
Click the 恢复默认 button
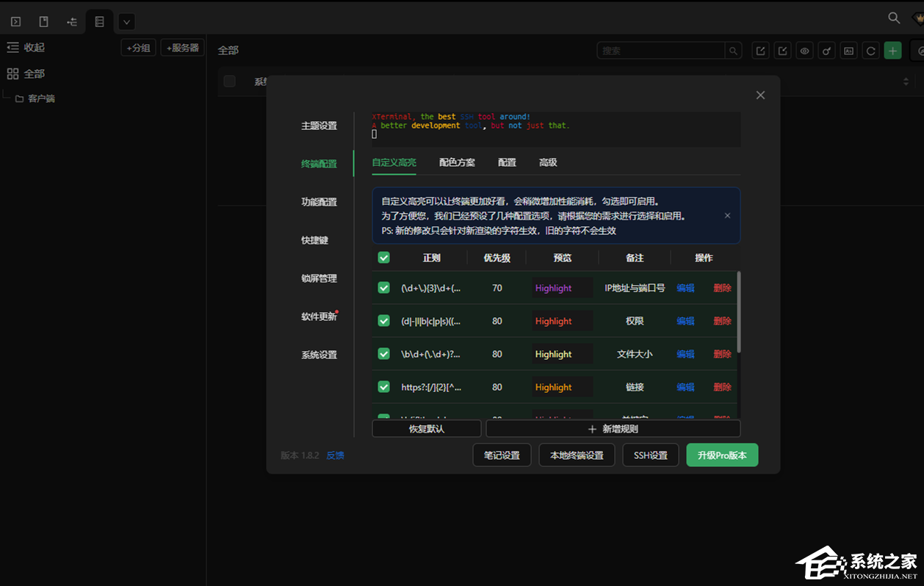point(427,428)
